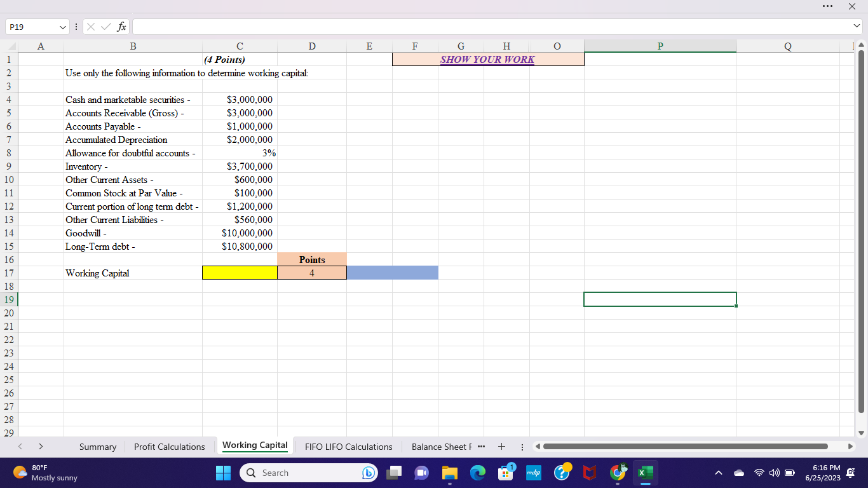Open Bing chat icon in taskbar search
868x488 pixels.
click(x=367, y=473)
